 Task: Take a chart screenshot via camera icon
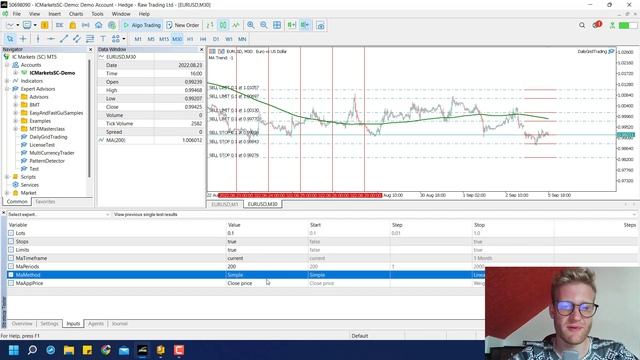tap(321, 26)
